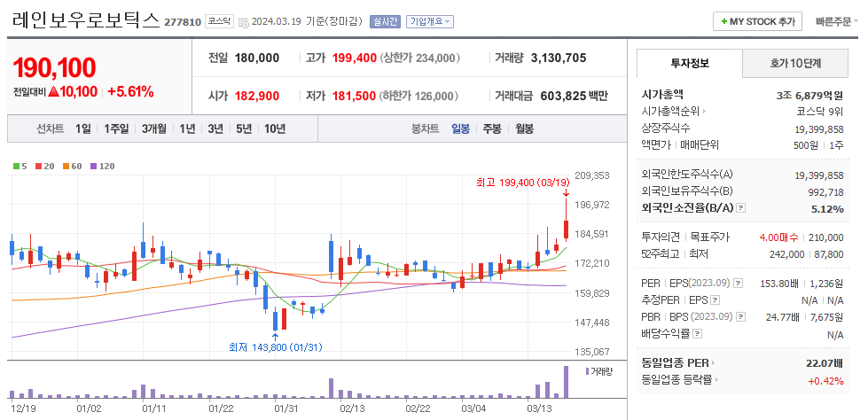Open the 기업개요 dropdown

(x=430, y=21)
